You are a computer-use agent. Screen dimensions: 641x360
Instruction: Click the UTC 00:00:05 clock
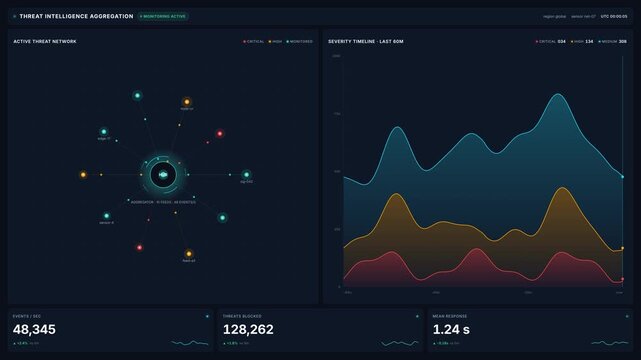(x=614, y=17)
